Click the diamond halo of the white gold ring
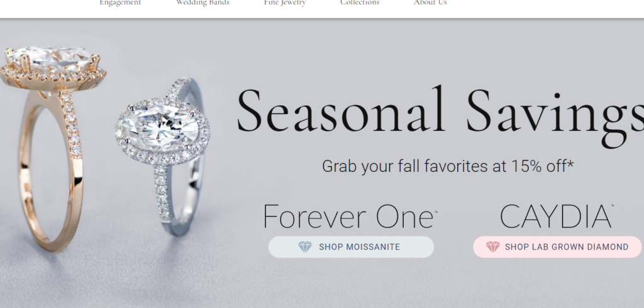 click(163, 131)
